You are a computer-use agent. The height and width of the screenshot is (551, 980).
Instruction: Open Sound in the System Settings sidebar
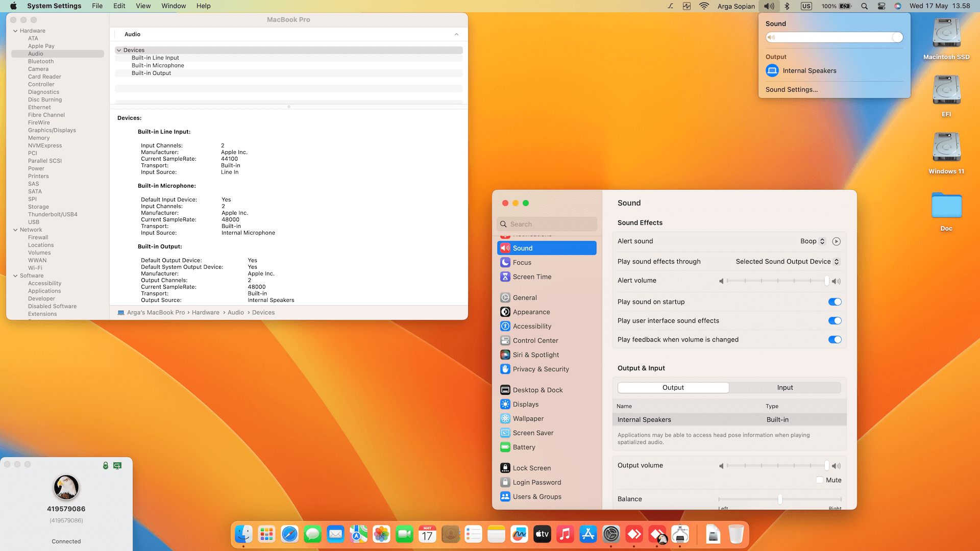(x=547, y=248)
